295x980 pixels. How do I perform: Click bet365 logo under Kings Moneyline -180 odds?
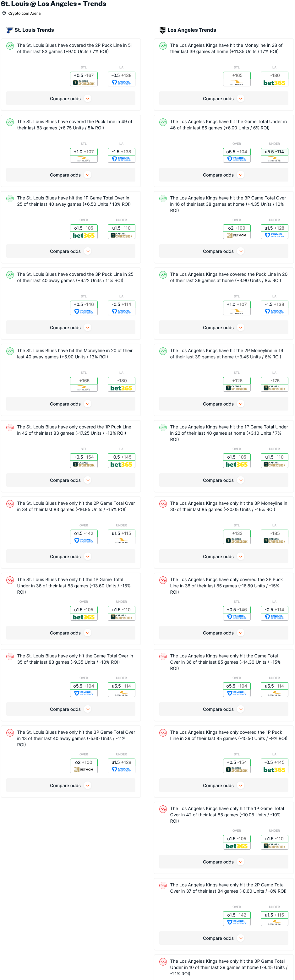tap(275, 83)
